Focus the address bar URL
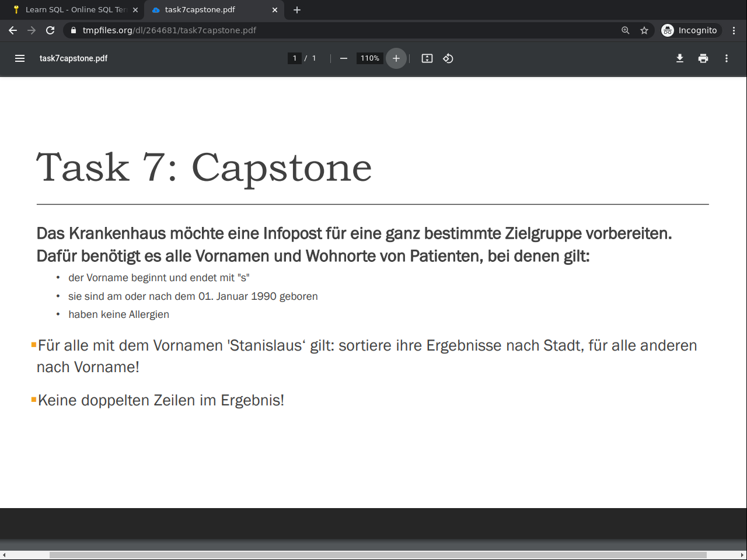The width and height of the screenshot is (747, 560). tap(169, 30)
